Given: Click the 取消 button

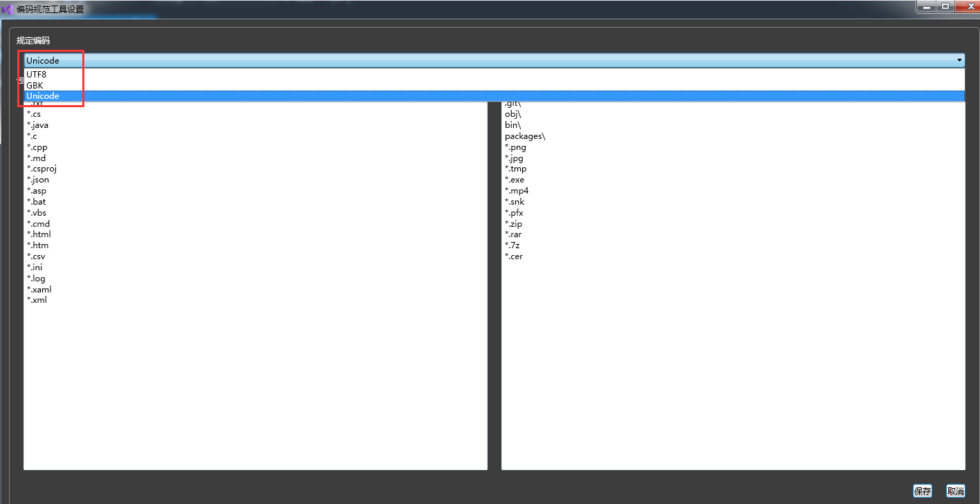Looking at the screenshot, I should (x=956, y=492).
